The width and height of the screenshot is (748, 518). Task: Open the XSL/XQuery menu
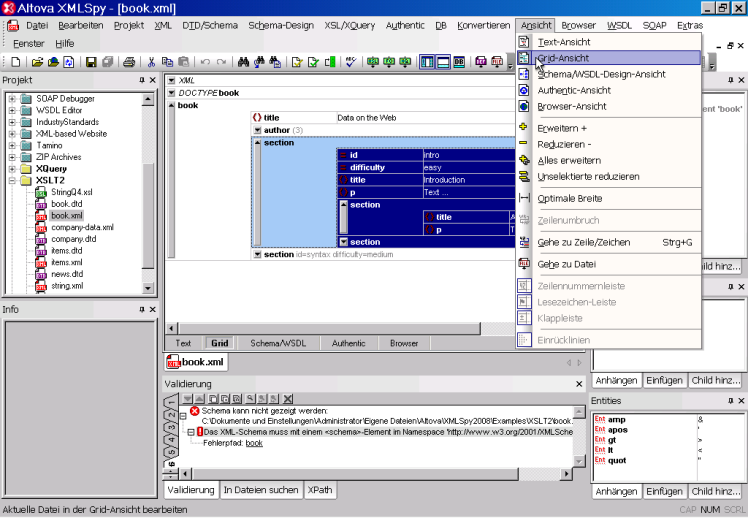tap(350, 25)
